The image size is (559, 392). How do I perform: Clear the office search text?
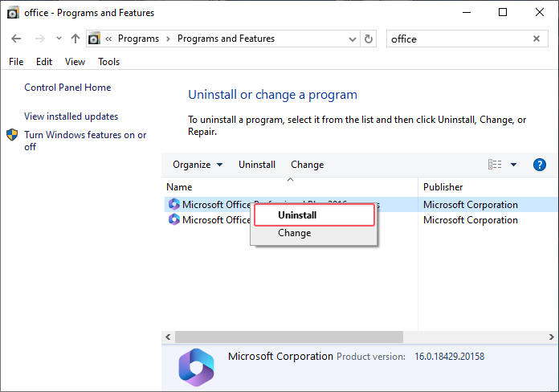pyautogui.click(x=537, y=39)
